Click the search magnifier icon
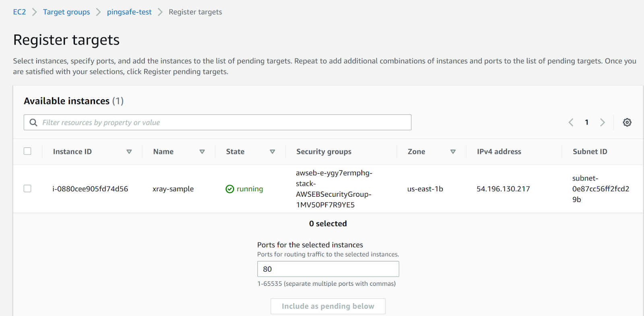The image size is (644, 316). click(33, 123)
